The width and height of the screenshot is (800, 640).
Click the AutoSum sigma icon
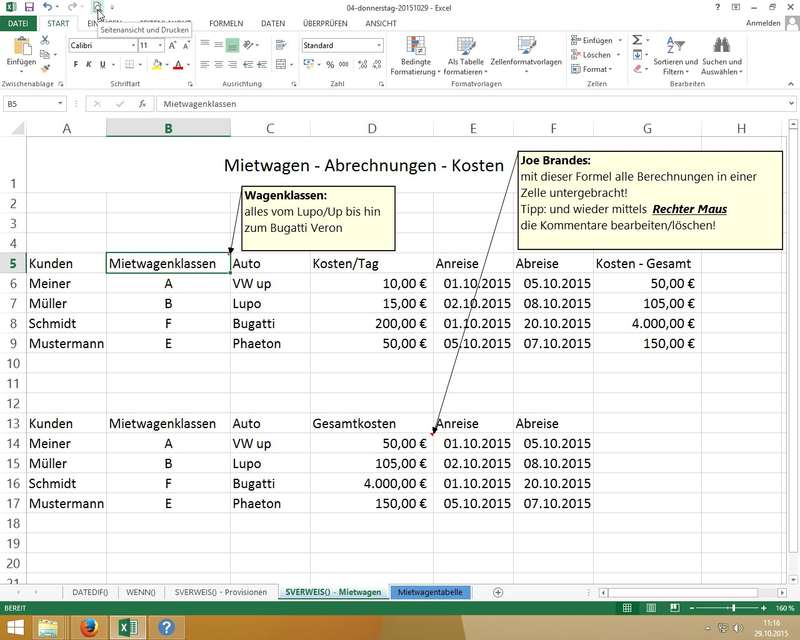point(636,40)
